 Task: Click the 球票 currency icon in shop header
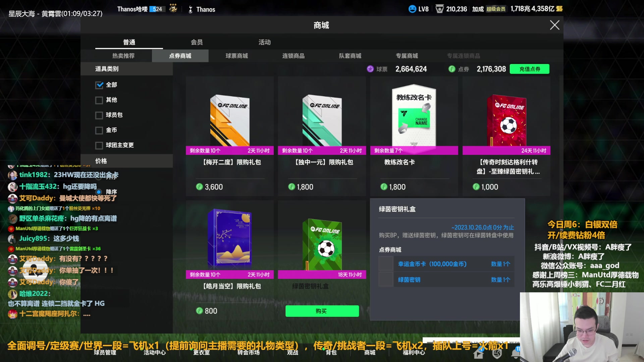coord(370,69)
